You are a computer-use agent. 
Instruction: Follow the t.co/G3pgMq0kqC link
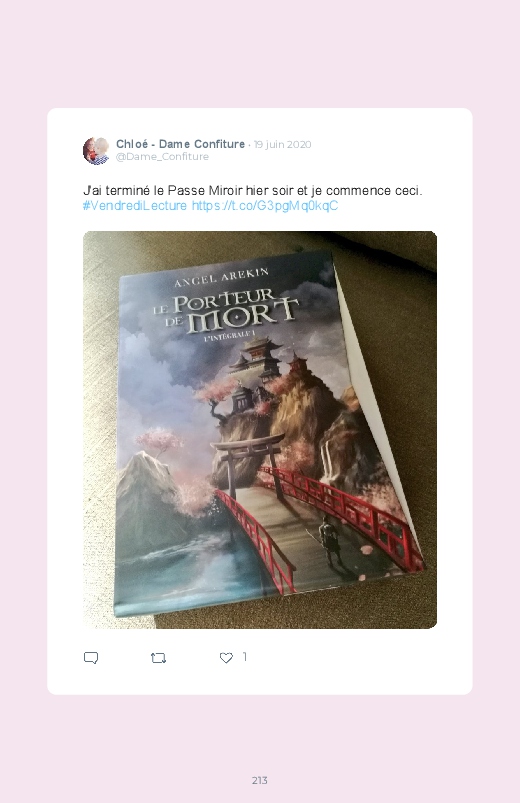pyautogui.click(x=265, y=206)
